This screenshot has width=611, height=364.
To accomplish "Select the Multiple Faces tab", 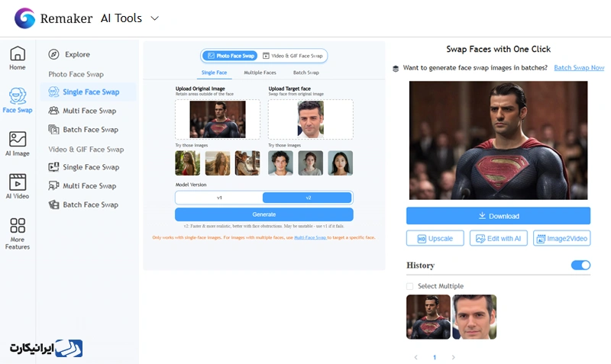I will 260,72.
